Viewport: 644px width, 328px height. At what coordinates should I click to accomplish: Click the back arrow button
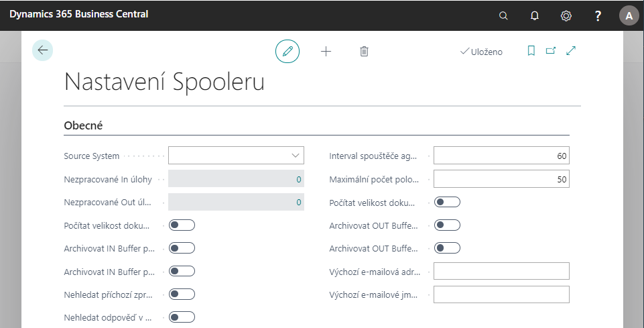pos(43,50)
